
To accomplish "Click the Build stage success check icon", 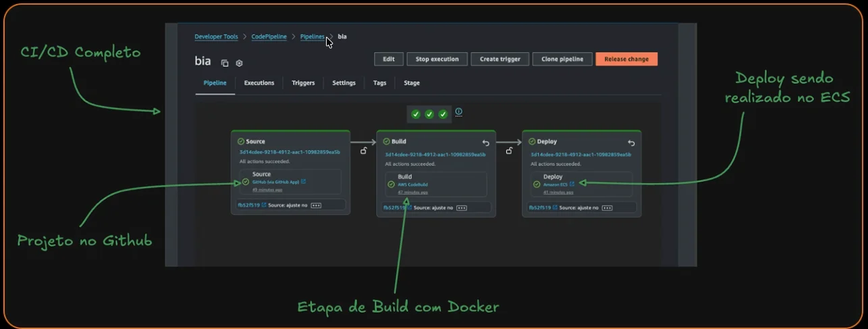I will pos(387,141).
